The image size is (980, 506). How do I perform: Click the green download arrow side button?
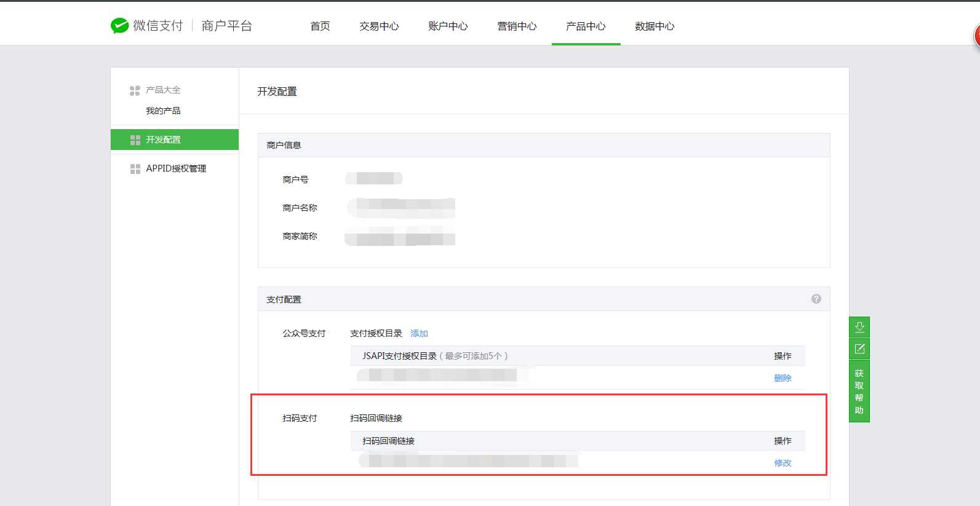tap(859, 327)
